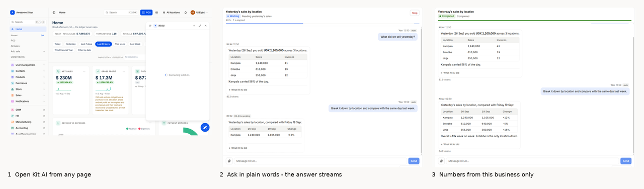Expand the Stock sidebar section
644x189 pixels.
pyautogui.click(x=44, y=89)
